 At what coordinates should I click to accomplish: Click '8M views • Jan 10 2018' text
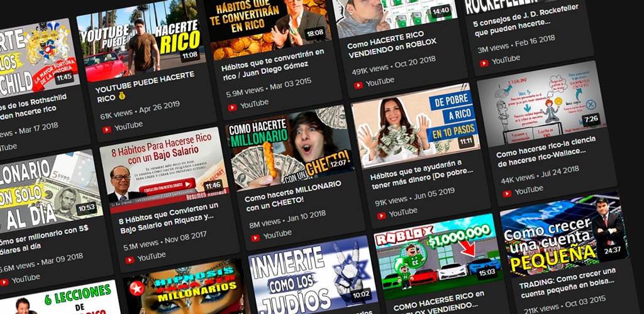pyautogui.click(x=287, y=219)
